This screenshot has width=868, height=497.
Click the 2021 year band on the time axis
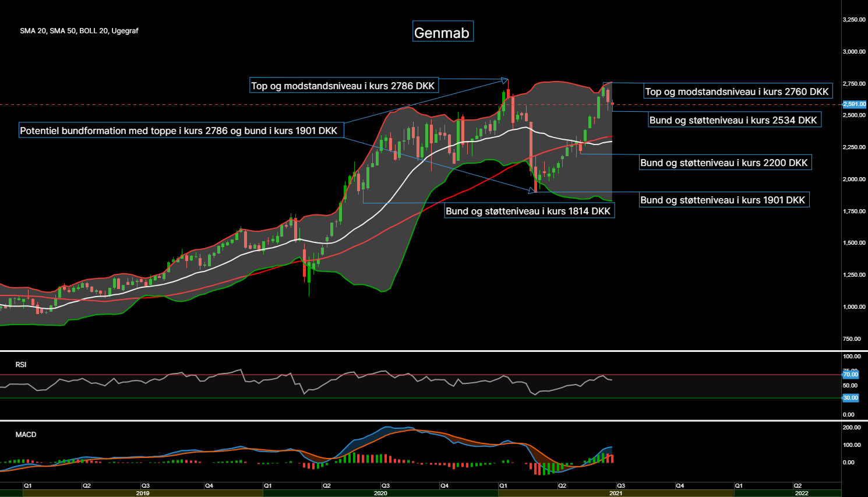point(616,494)
